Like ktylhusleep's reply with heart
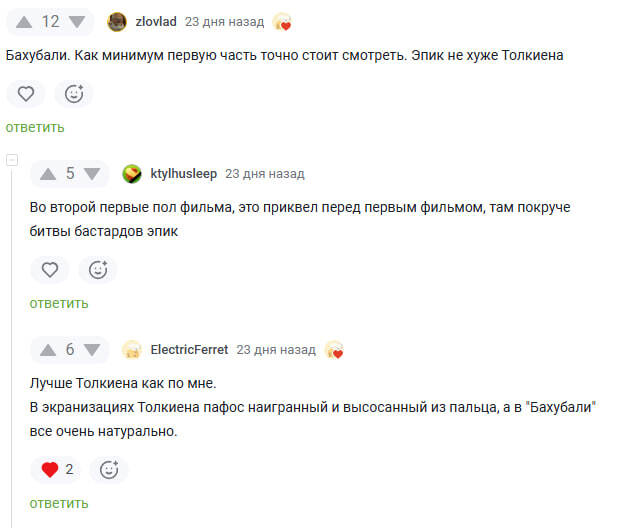The image size is (632, 528). pyautogui.click(x=50, y=270)
